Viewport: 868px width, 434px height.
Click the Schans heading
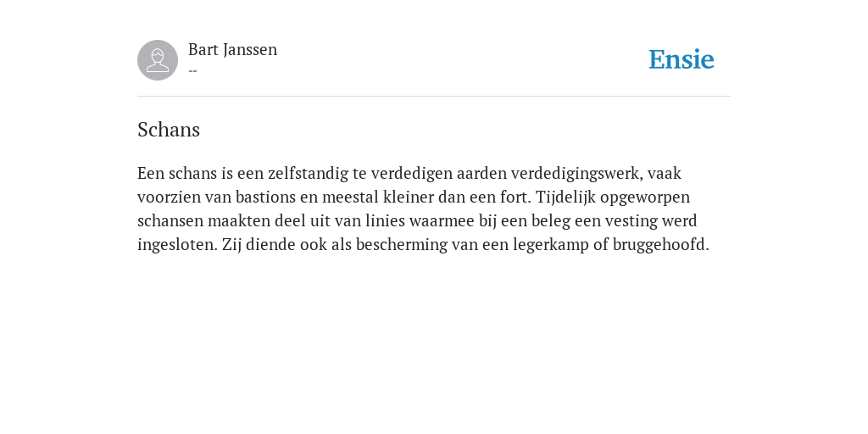(x=169, y=130)
